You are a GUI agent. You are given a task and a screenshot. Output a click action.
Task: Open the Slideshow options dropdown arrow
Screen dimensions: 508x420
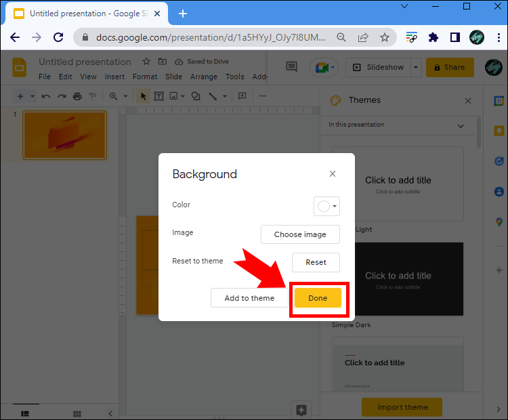point(416,68)
